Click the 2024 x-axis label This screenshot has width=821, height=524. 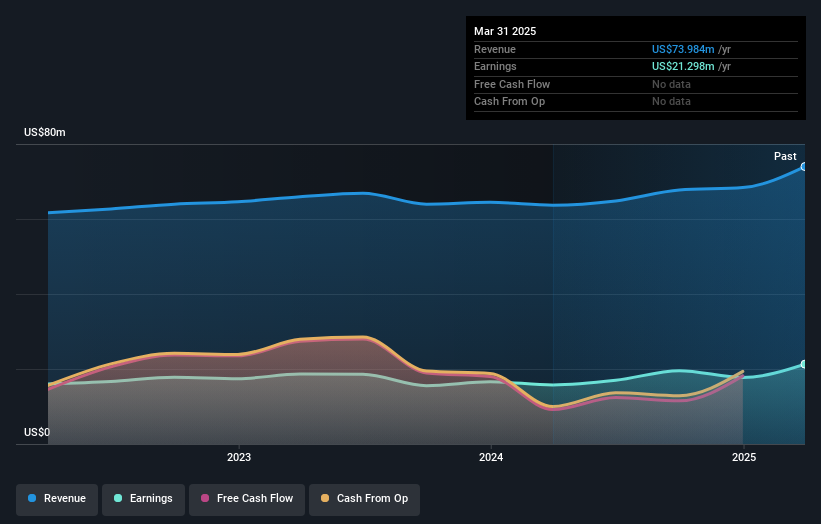(491, 458)
